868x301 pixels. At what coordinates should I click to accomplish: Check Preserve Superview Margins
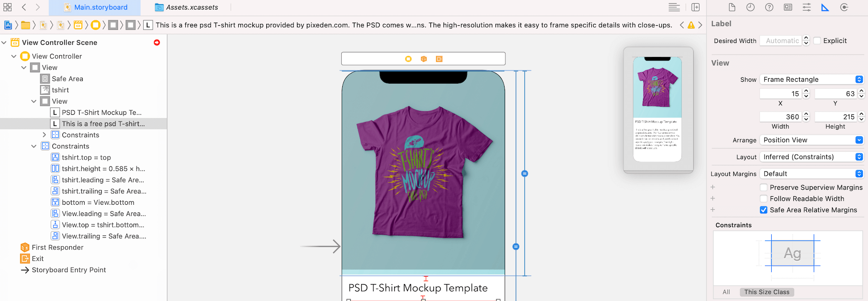point(764,187)
